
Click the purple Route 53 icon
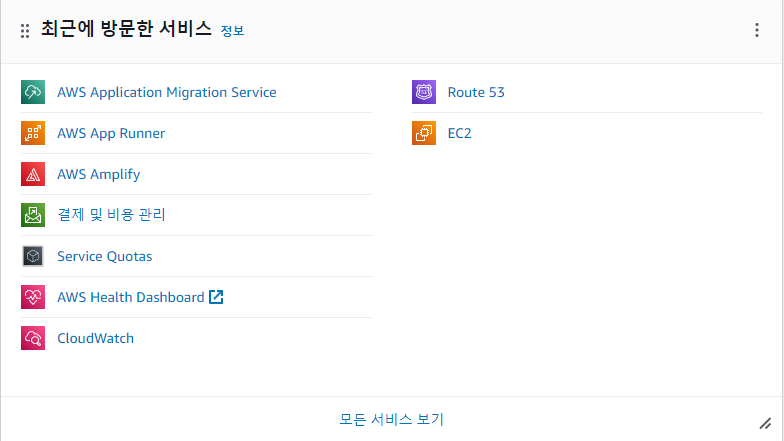(x=424, y=92)
